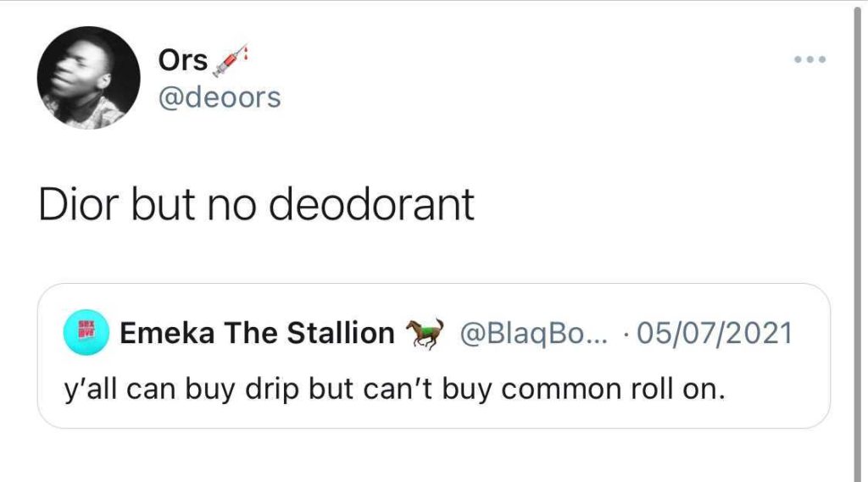Select the tweet text Dior but no deodorant
The image size is (868, 482).
(256, 204)
